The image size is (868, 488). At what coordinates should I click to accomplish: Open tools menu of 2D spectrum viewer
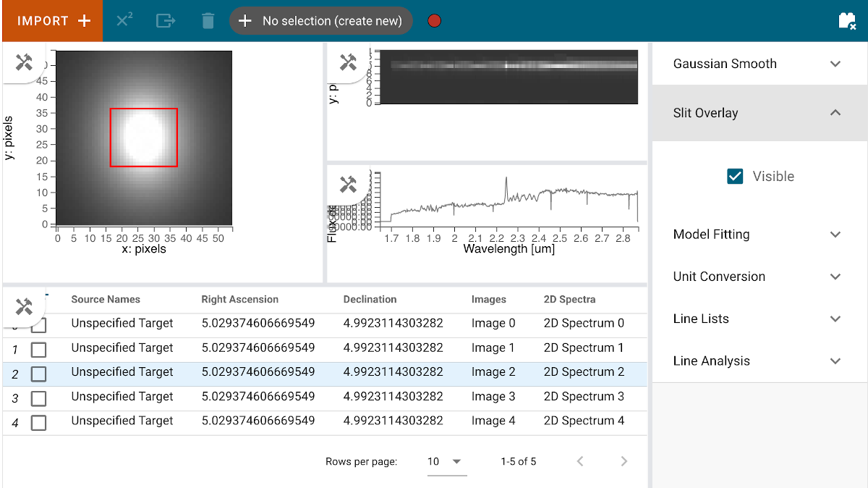pyautogui.click(x=349, y=62)
